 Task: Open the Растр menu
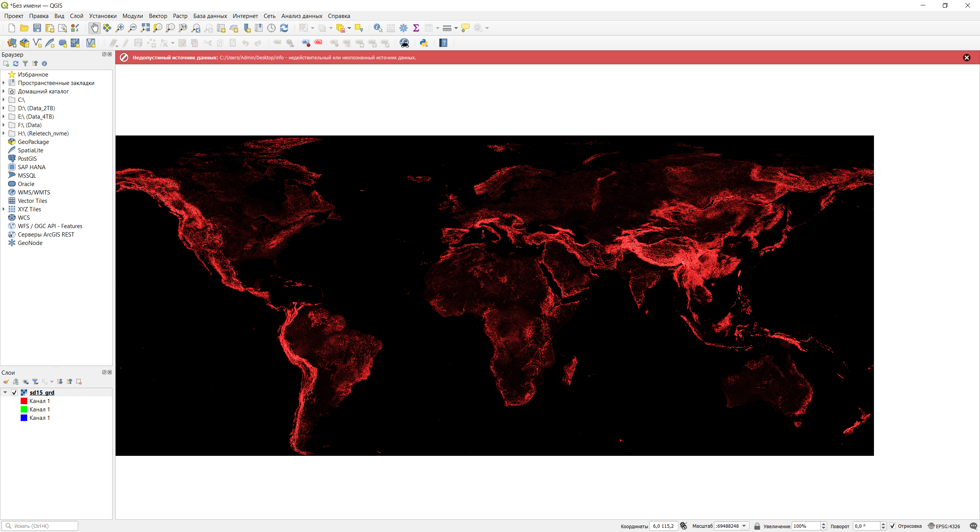(x=180, y=16)
